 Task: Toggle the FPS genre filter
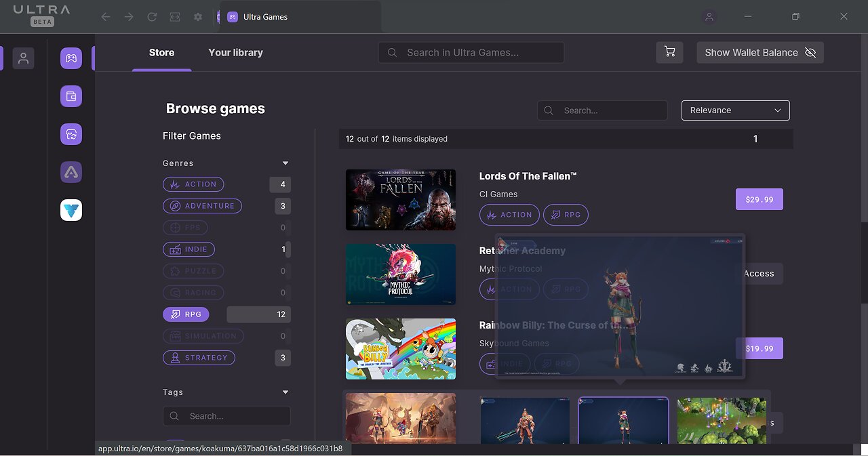click(x=185, y=228)
